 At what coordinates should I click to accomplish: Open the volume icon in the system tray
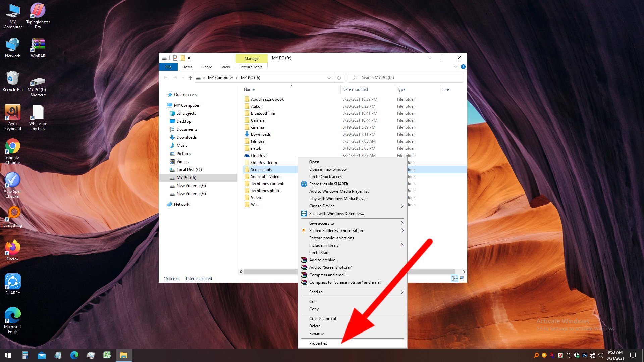pos(601,355)
